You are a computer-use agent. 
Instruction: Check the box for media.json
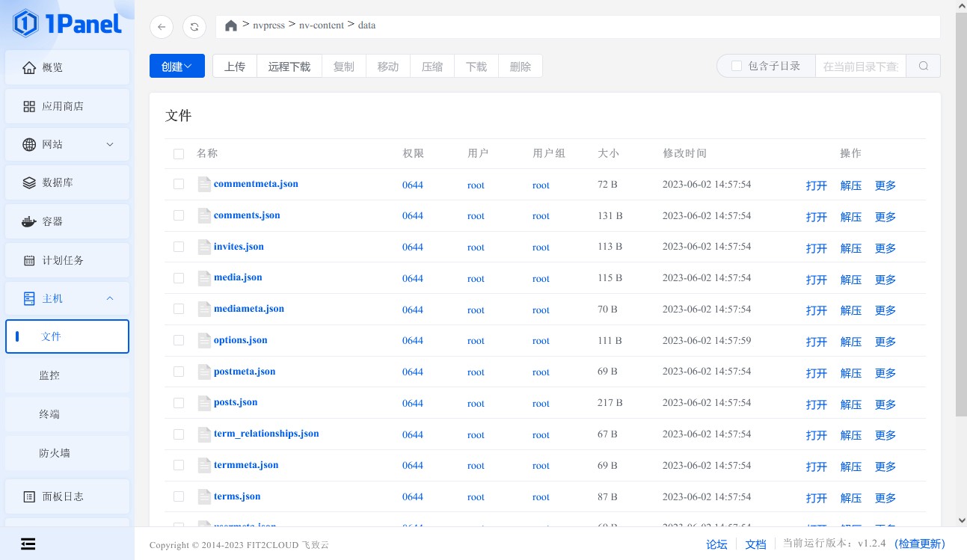[179, 278]
